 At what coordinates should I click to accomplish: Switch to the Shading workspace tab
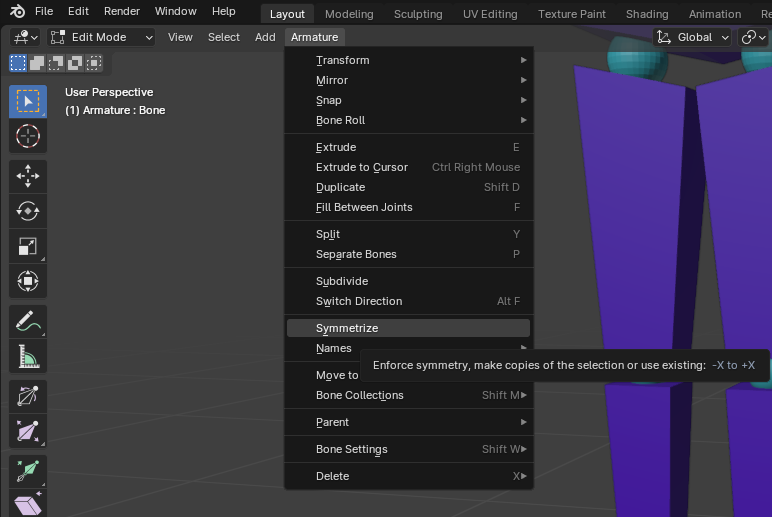click(647, 14)
